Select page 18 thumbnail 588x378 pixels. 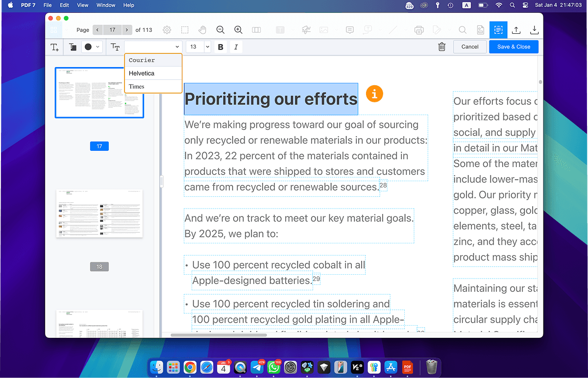click(99, 213)
